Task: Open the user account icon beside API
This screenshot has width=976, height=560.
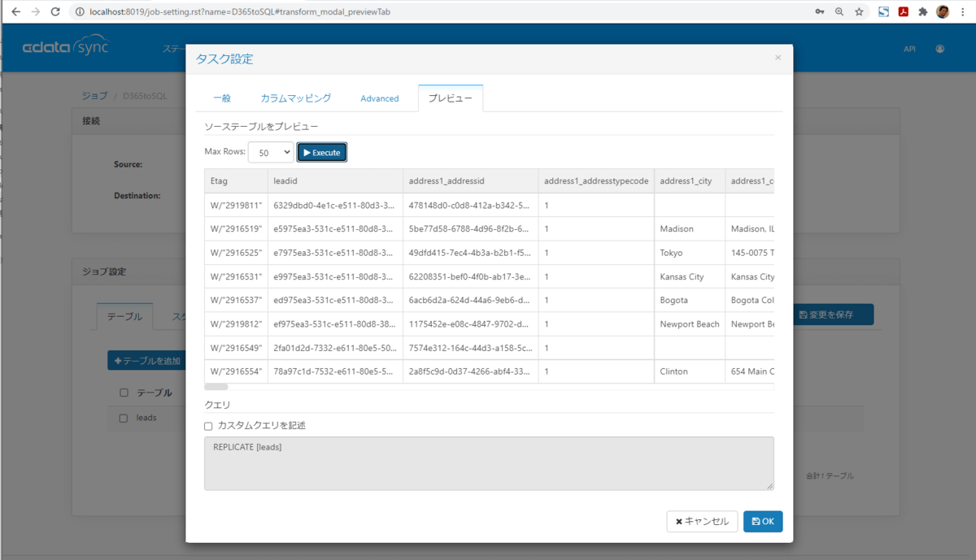Action: [940, 49]
